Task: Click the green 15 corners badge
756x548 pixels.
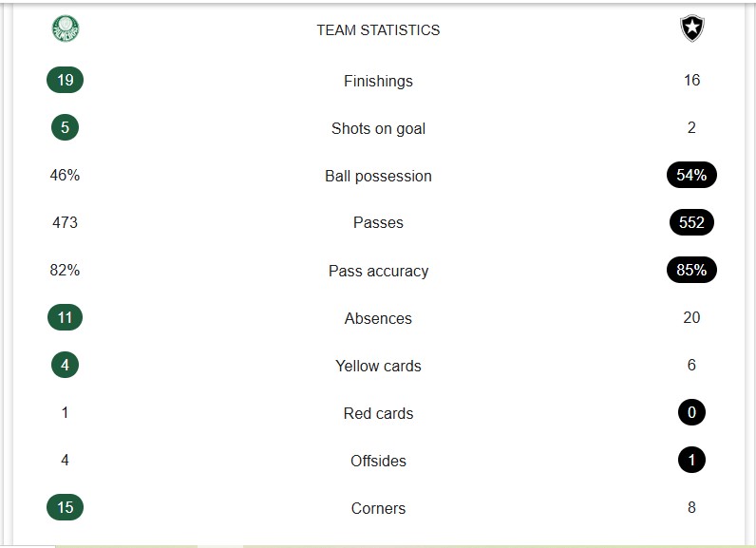Action: (65, 508)
